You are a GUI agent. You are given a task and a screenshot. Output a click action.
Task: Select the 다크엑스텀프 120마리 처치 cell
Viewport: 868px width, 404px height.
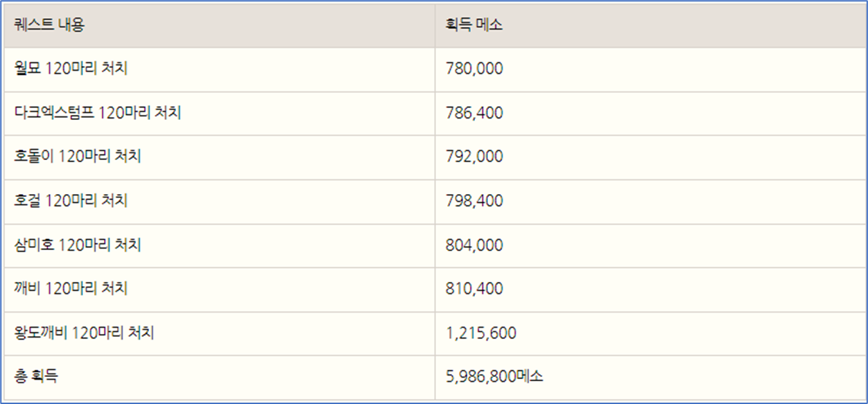coord(219,114)
